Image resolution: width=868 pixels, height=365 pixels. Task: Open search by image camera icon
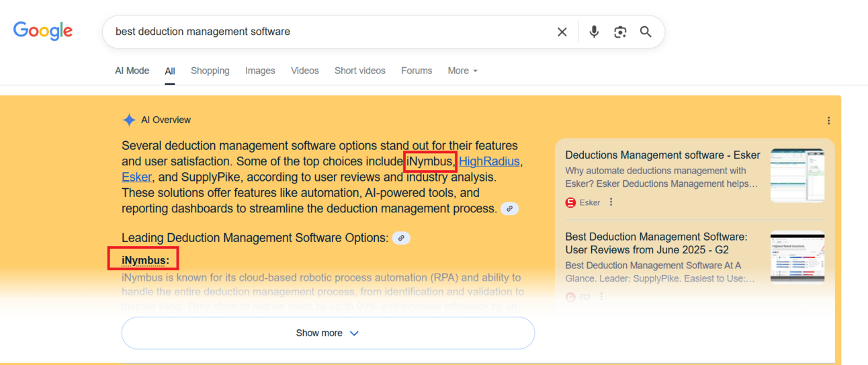pos(620,32)
